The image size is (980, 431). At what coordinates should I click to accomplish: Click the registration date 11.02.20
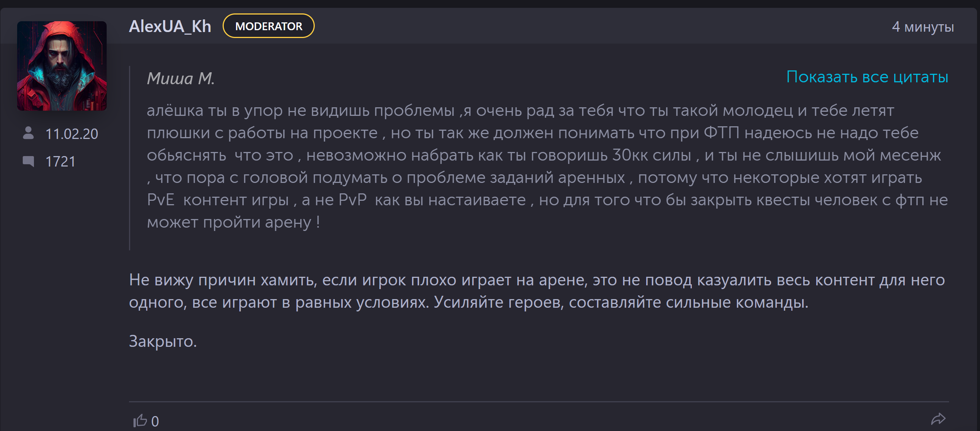(72, 134)
